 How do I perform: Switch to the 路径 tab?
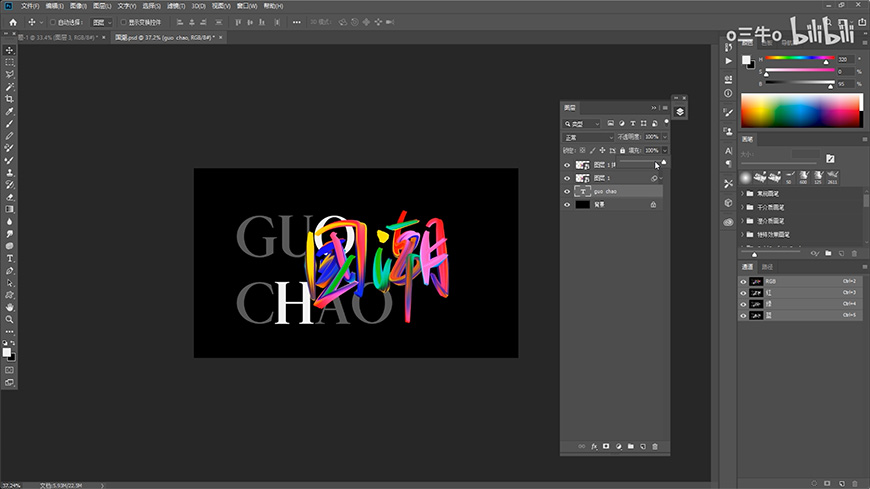768,267
